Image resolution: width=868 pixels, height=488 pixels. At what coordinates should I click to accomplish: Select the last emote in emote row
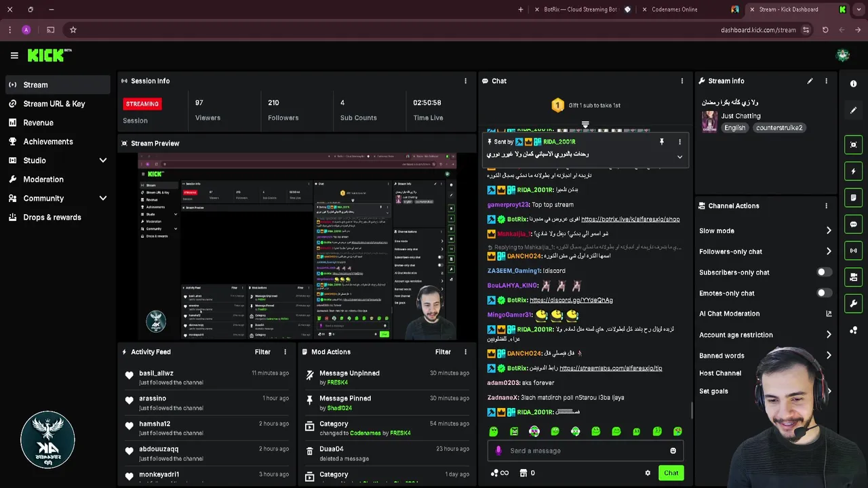point(677,431)
